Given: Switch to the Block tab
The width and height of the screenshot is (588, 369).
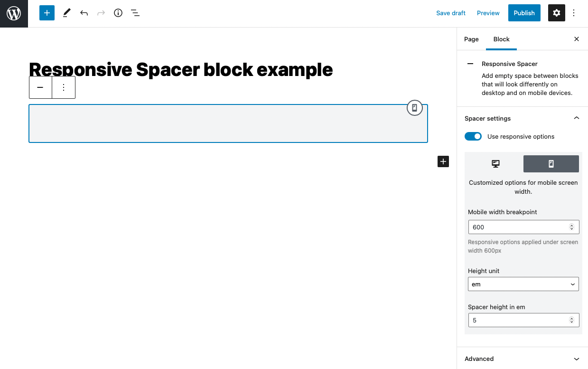Looking at the screenshot, I should tap(501, 39).
